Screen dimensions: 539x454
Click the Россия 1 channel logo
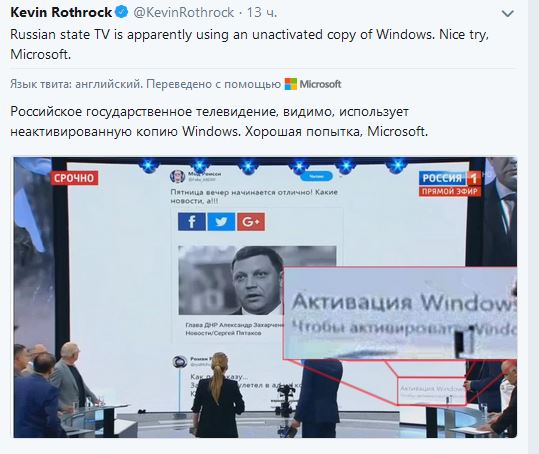(x=450, y=178)
